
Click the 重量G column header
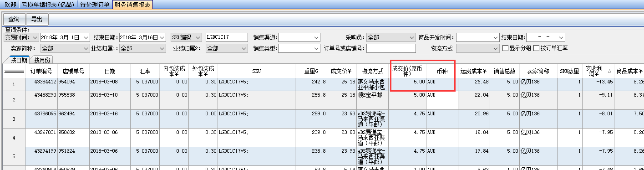pyautogui.click(x=311, y=71)
